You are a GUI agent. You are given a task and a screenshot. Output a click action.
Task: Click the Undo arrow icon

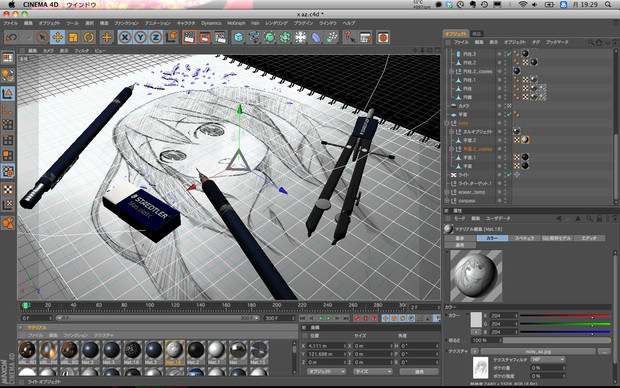(x=11, y=38)
